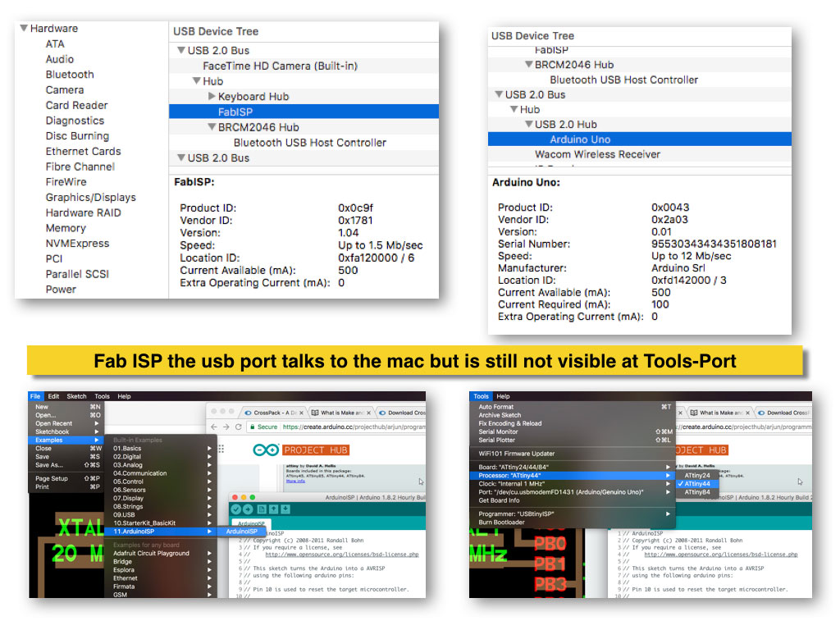Open the Board "ATtiny24/44/84" submenu
Image resolution: width=840 pixels, height=630 pixels.
(x=572, y=467)
